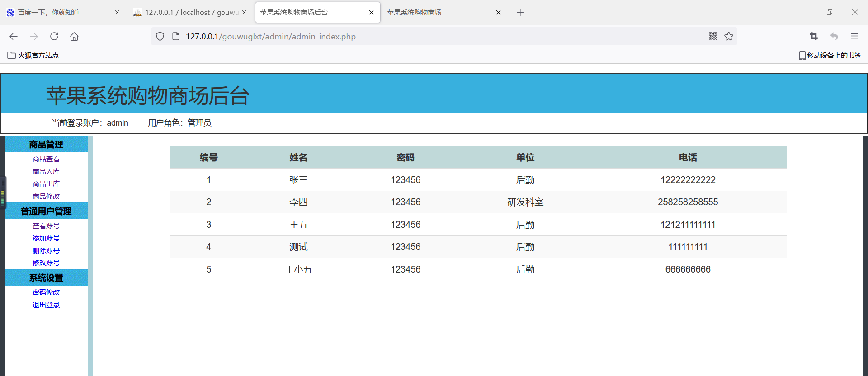Select the name cell 张三
This screenshot has width=868, height=376.
(x=298, y=180)
